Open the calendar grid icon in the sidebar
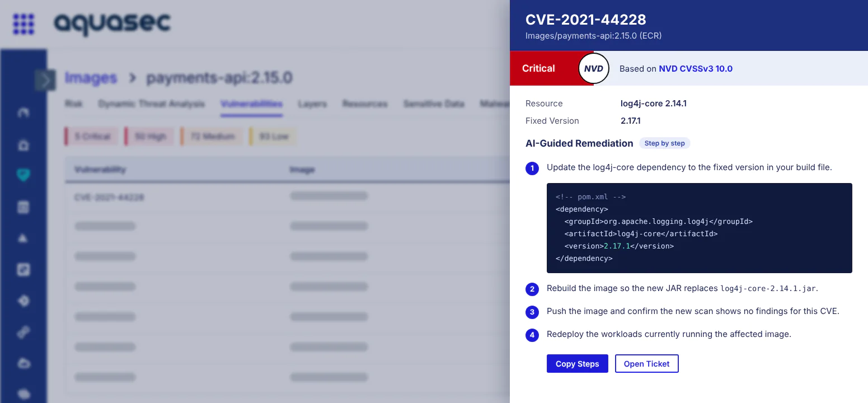Viewport: 868px width, 403px height. [24, 208]
